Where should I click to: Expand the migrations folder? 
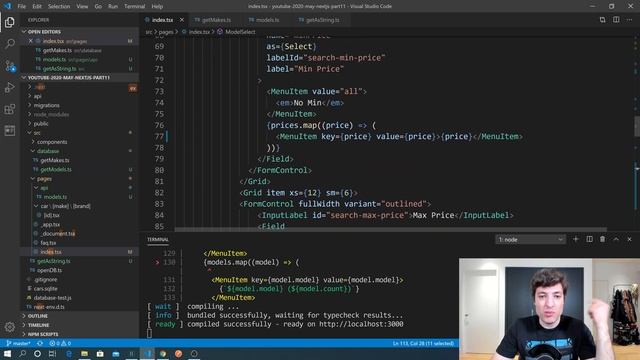(x=47, y=105)
